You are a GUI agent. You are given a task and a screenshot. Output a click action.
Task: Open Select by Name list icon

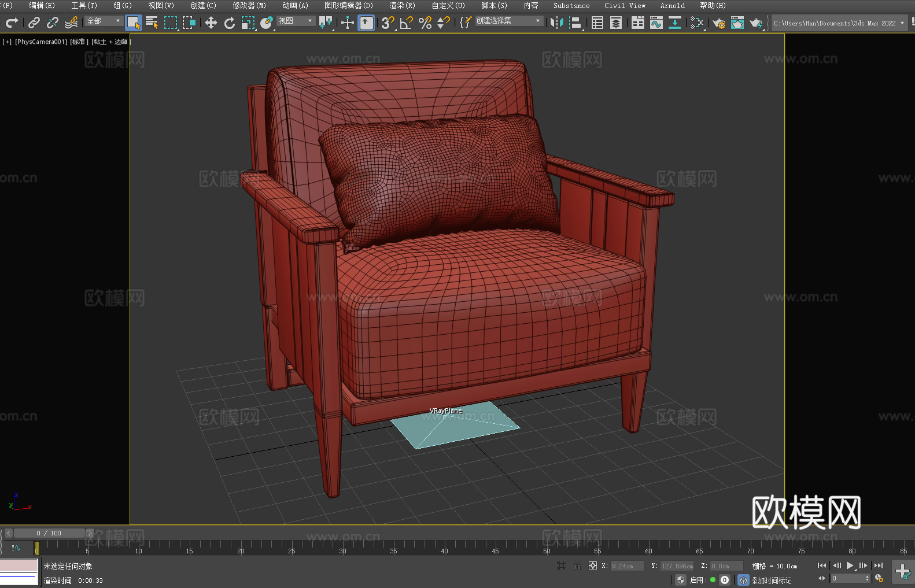coord(152,23)
